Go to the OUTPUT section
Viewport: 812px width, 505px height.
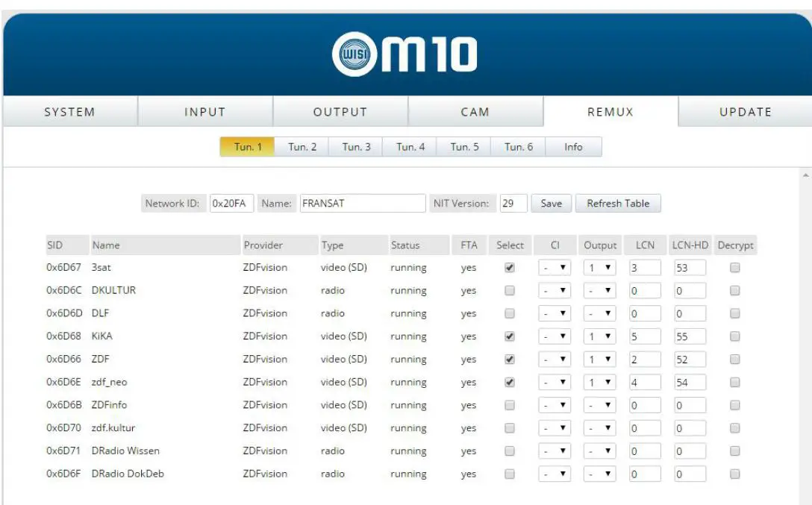click(x=340, y=111)
